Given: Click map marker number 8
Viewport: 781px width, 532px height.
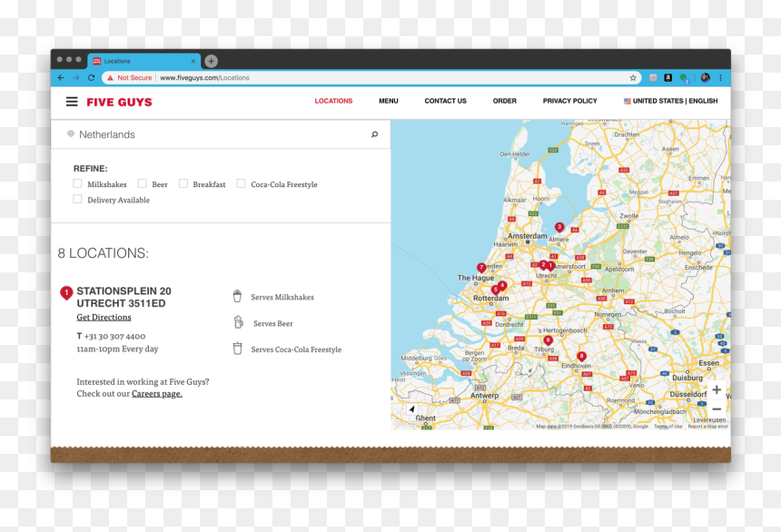Looking at the screenshot, I should (x=581, y=357).
